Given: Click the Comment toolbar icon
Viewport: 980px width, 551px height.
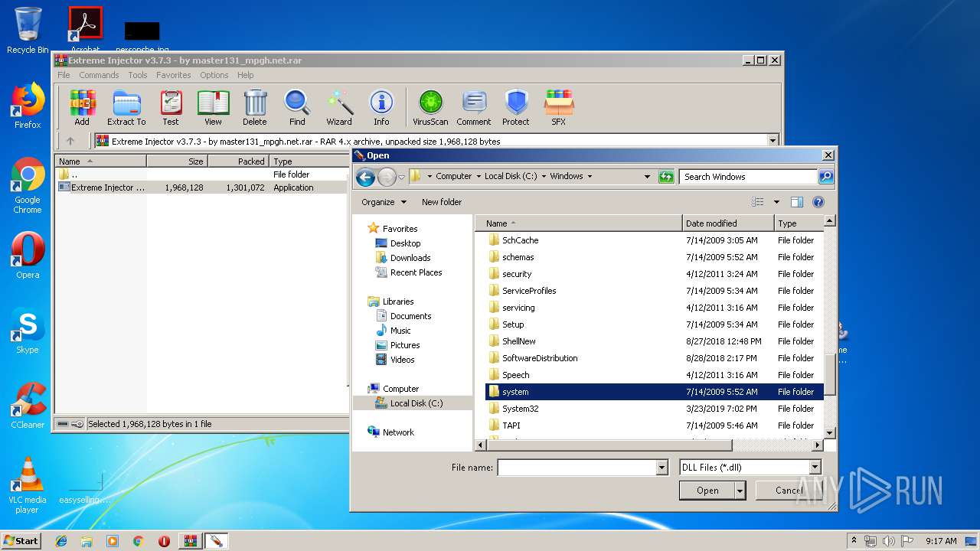Looking at the screenshot, I should pos(474,107).
